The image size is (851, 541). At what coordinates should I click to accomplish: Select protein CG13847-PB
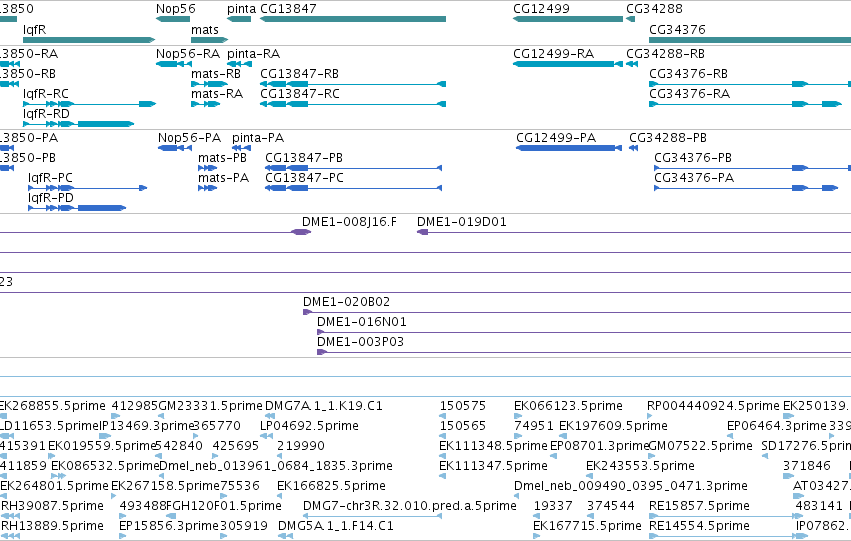(353, 168)
